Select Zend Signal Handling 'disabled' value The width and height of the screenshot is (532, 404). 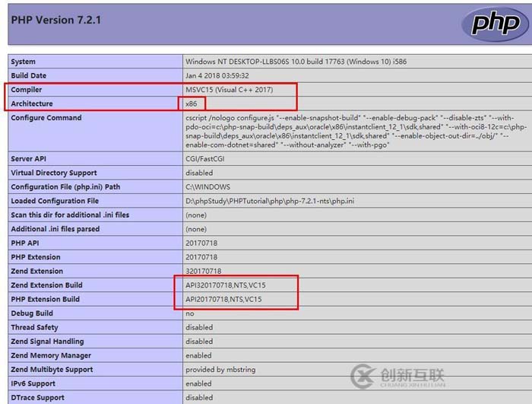coord(199,341)
